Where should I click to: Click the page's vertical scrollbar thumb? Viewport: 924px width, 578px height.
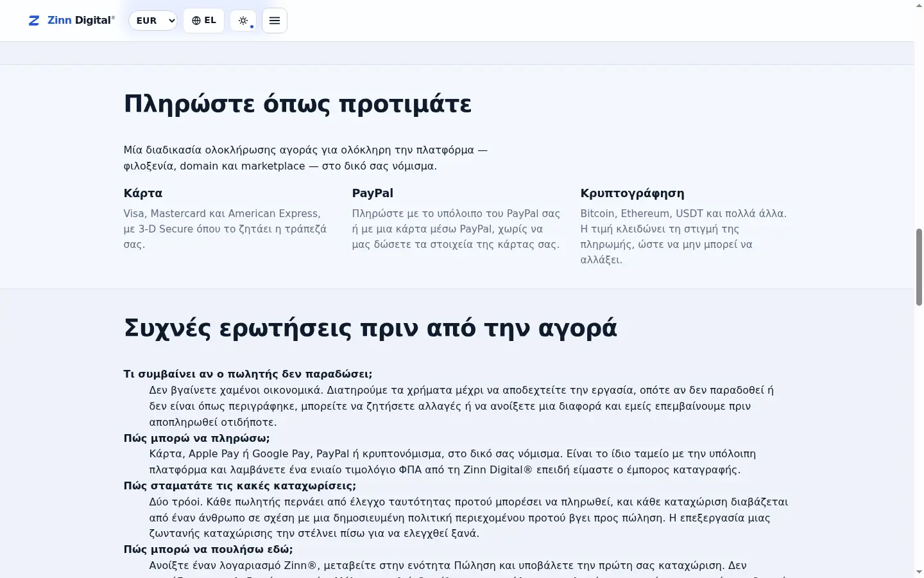[919, 267]
